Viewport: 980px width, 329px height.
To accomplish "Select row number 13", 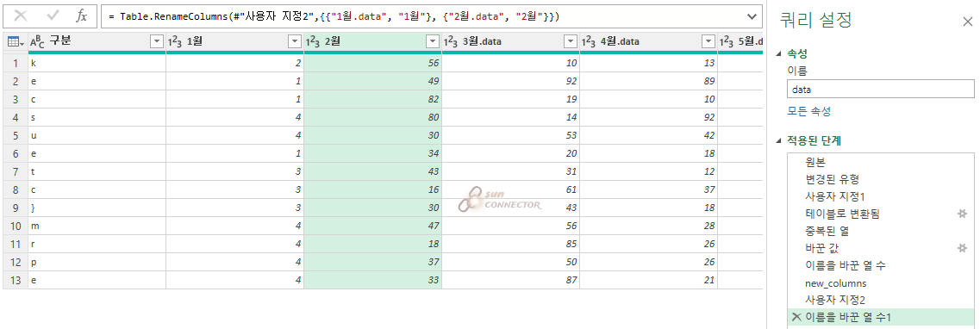I will (x=15, y=280).
